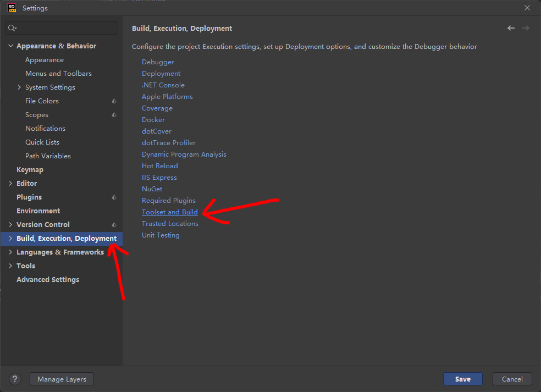Collapse Appearance & Behavior section
This screenshot has height=392, width=541.
(x=10, y=46)
